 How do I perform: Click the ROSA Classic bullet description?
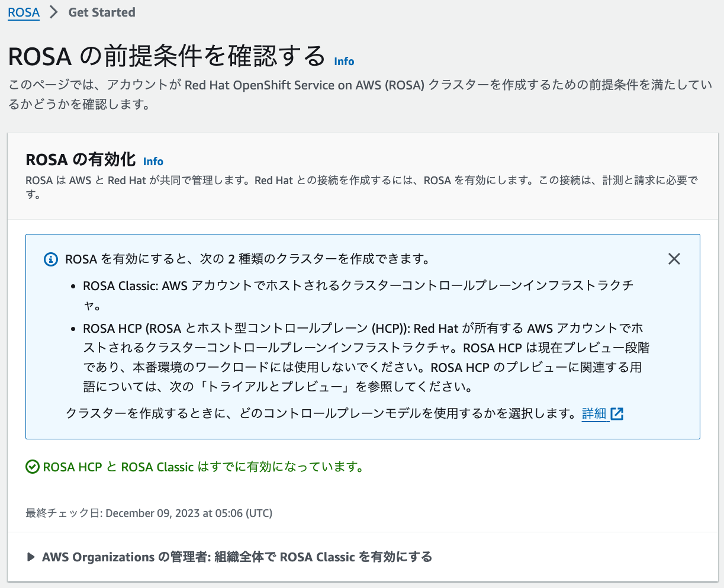(358, 295)
